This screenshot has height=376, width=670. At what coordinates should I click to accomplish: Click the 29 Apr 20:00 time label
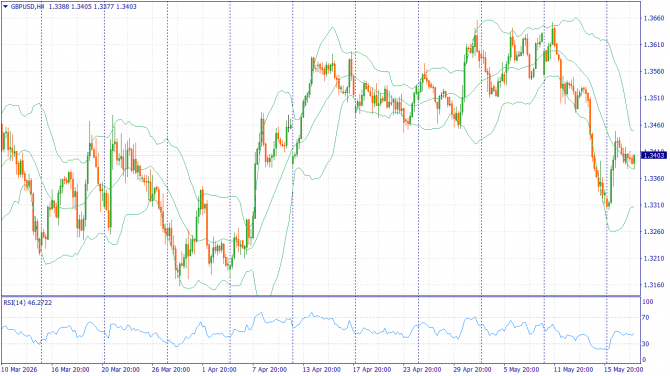pos(472,369)
